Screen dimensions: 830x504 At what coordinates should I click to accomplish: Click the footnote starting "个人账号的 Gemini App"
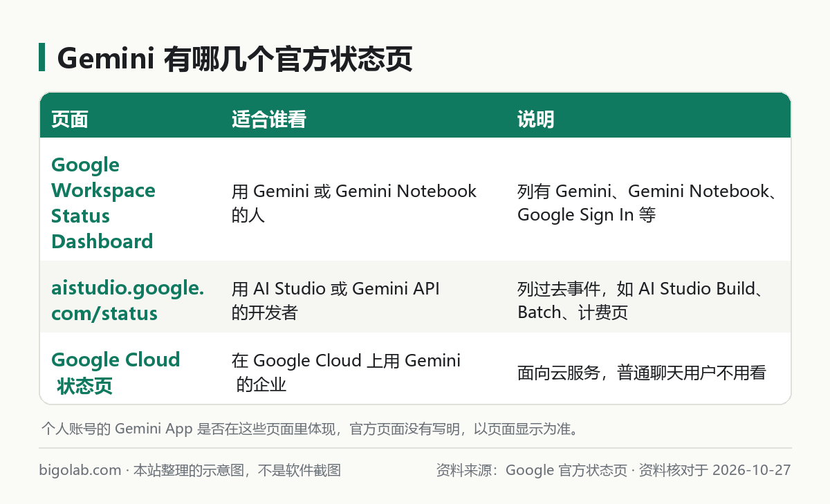click(310, 429)
